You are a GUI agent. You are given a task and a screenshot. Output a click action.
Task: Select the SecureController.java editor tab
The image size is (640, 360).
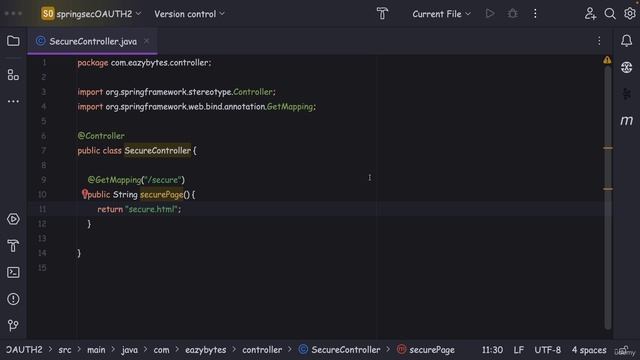click(x=93, y=41)
